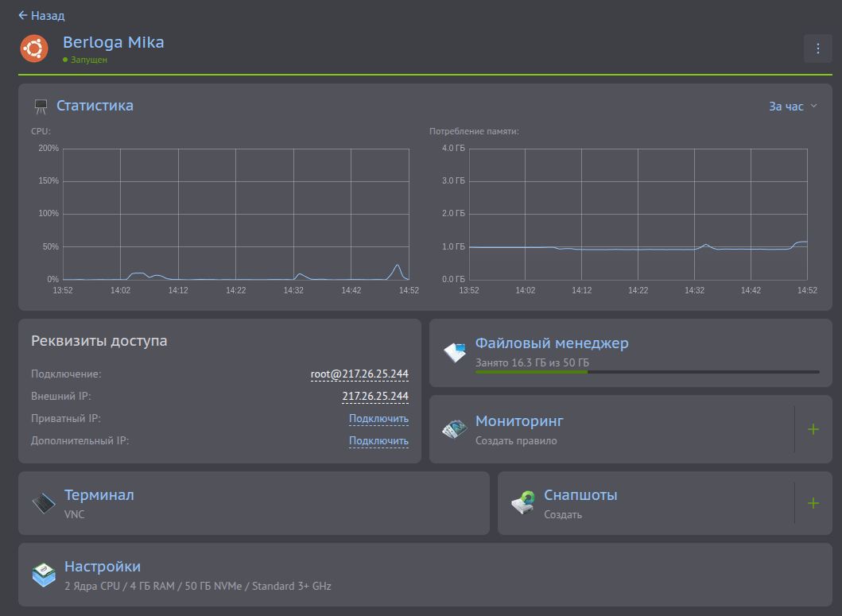Click the Terminal console icon
842x616 pixels.
point(44,503)
